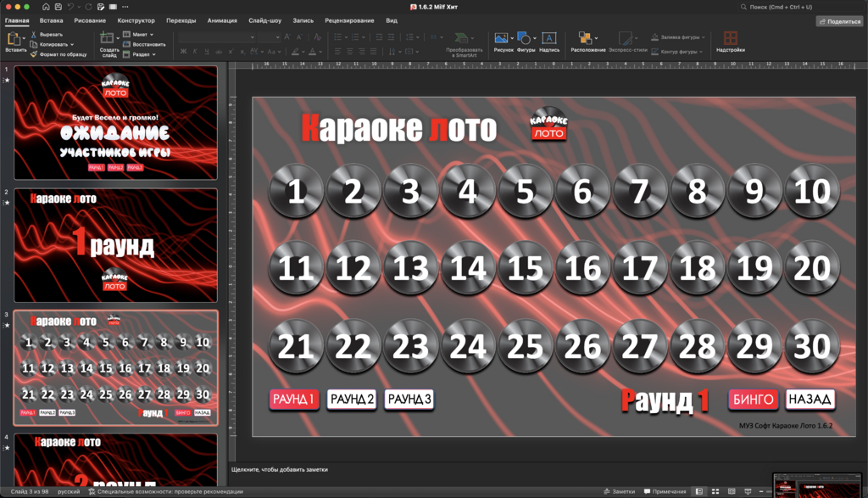Click the Создать слайд (New Slide) icon
This screenshot has height=498, width=868.
[x=106, y=37]
